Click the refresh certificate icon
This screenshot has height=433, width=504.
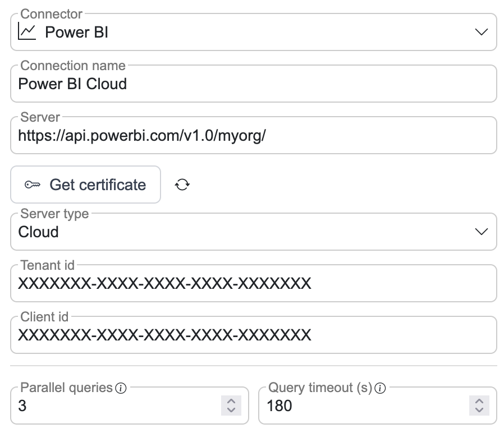pyautogui.click(x=182, y=185)
